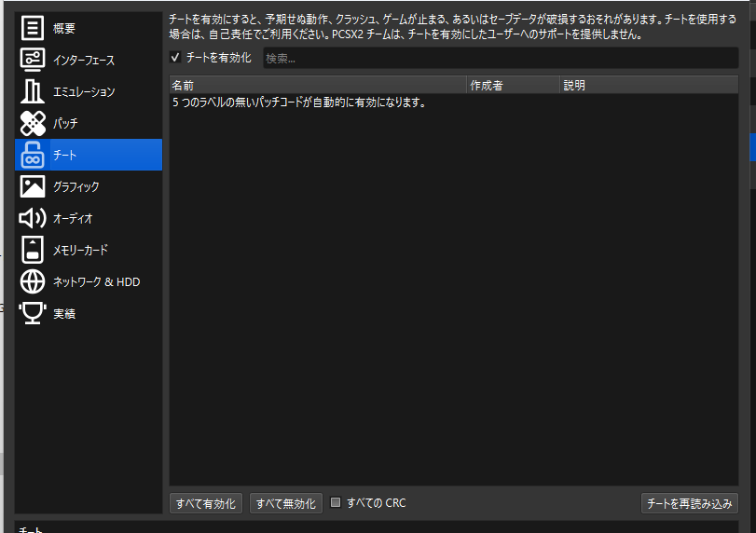Select the オーディオ speaker icon
This screenshot has height=533, width=756.
33,218
